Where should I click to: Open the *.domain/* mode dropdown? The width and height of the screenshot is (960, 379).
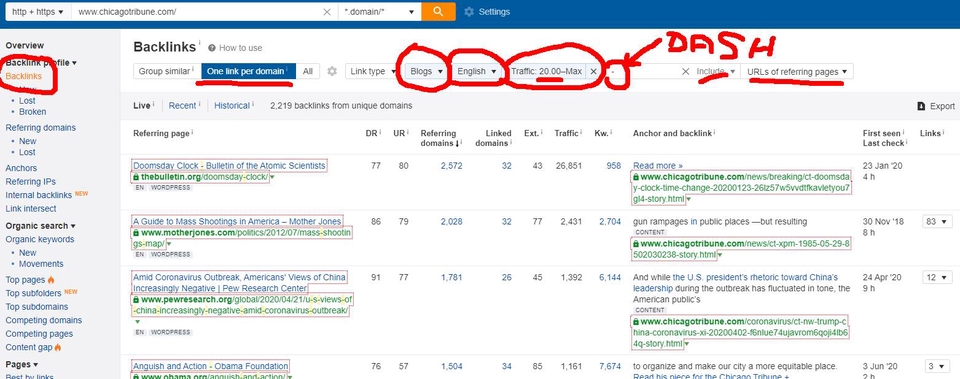(x=380, y=12)
